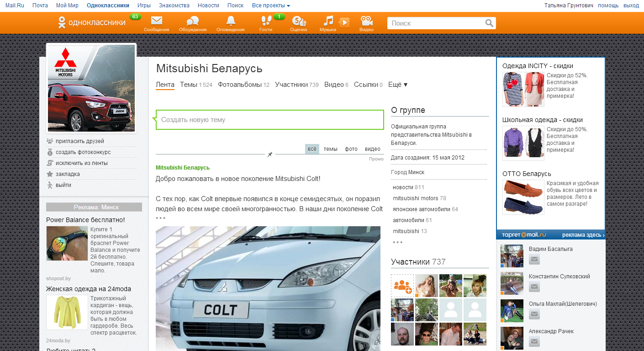Image resolution: width=644 pixels, height=351 pixels.
Task: Click the photo contest medal icon
Action: tap(50, 152)
